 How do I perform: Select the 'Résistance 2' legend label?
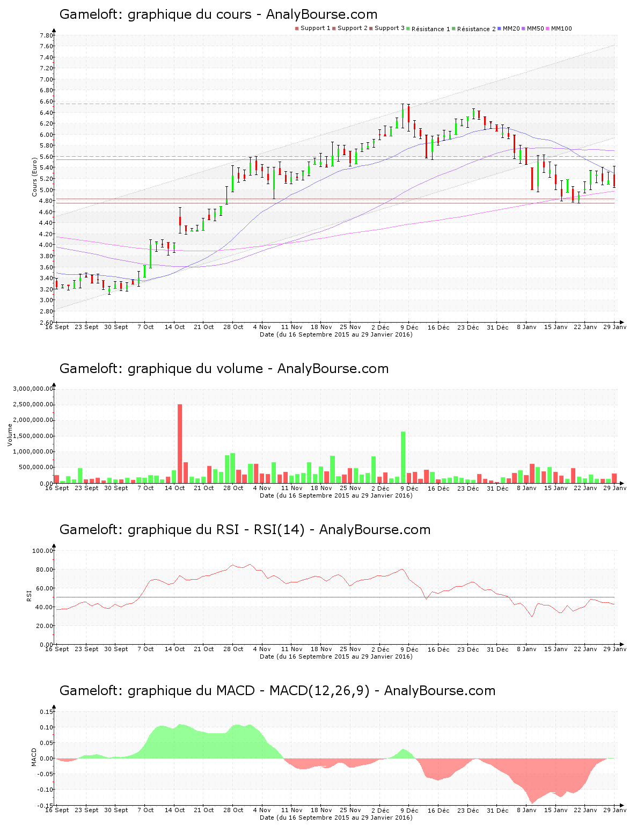tap(477, 28)
